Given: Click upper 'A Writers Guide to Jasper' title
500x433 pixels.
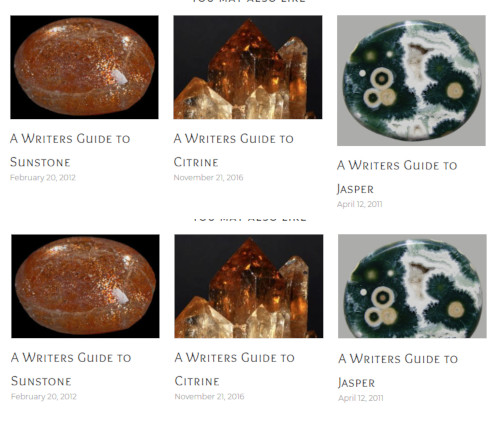Looking at the screenshot, I should (x=397, y=177).
